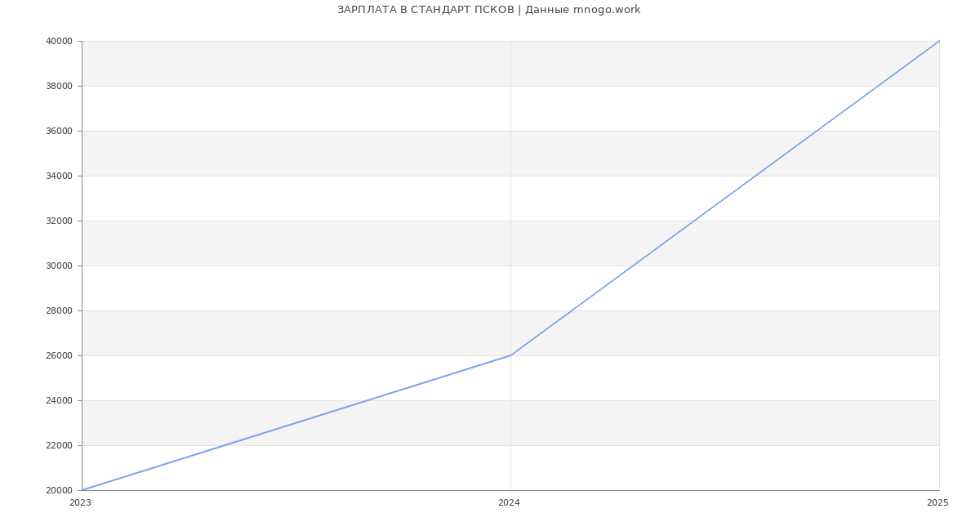Select the 2025 end point of the line
The height and width of the screenshot is (531, 980).
[939, 41]
